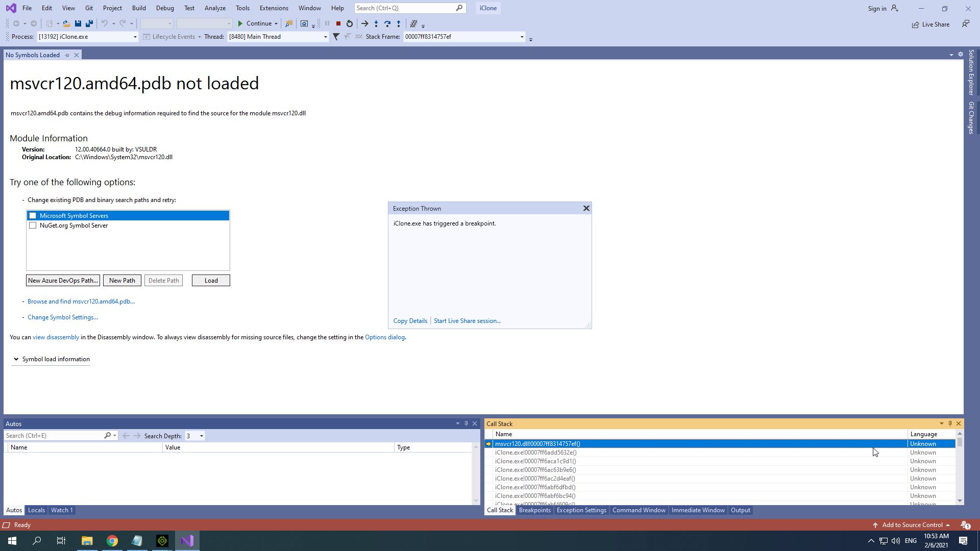Open the Change Symbol Settings link
This screenshot has width=980, height=551.
point(63,317)
